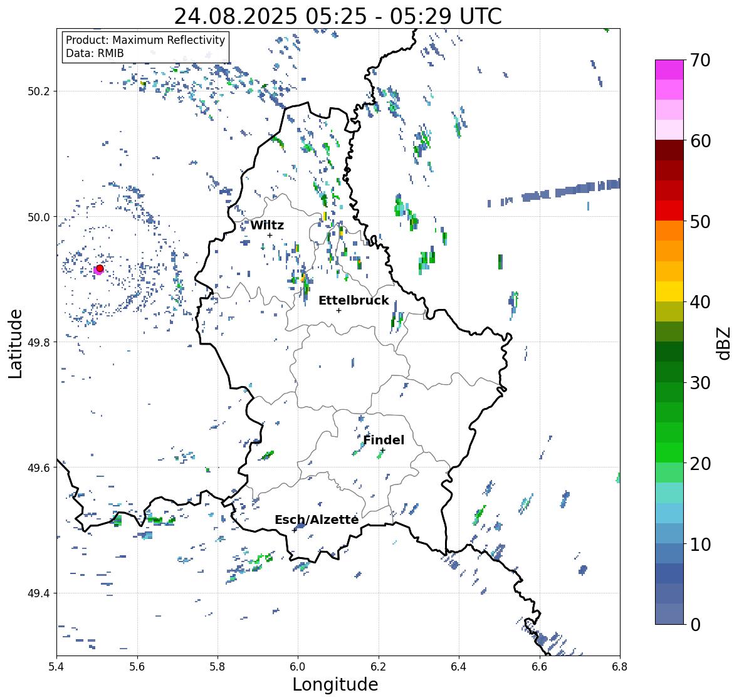Click the 0 value on the colorbar
This screenshot has height=700, width=739.
695,625
